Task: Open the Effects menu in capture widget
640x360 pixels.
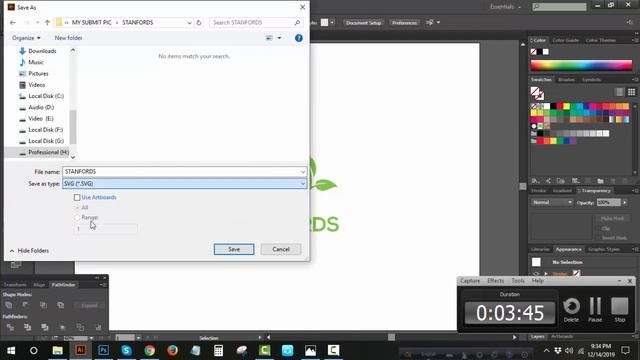Action: (x=496, y=281)
